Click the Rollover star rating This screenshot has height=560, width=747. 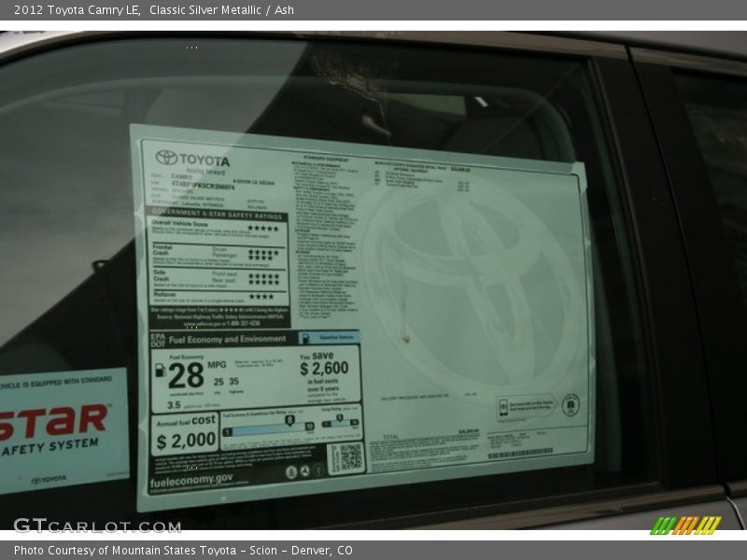point(261,297)
